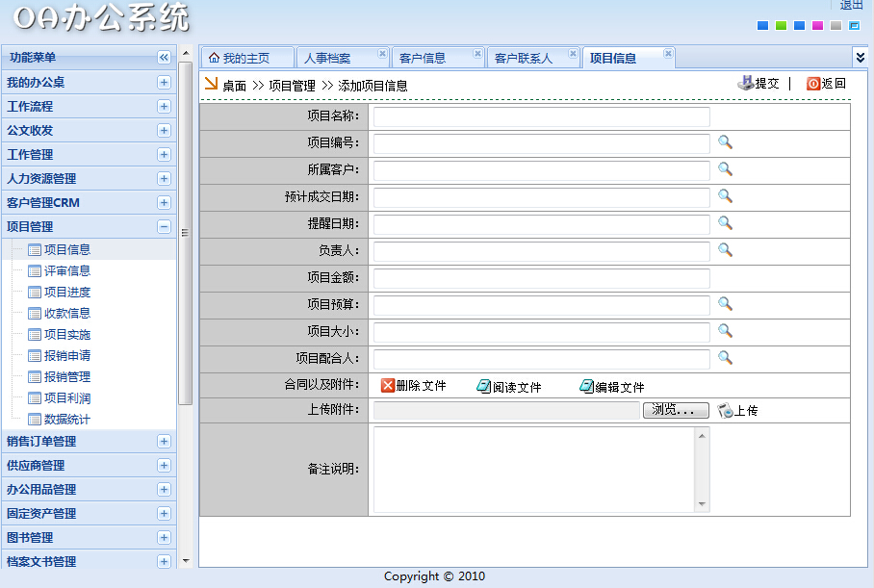874x588 pixels.
Task: Expand the 人力资源管理 menu section
Action: click(x=164, y=179)
